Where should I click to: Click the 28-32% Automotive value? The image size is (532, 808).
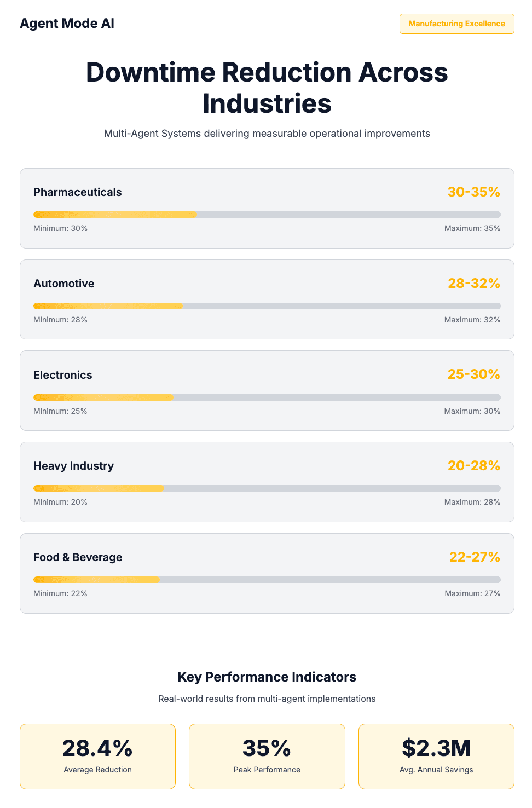[473, 284]
